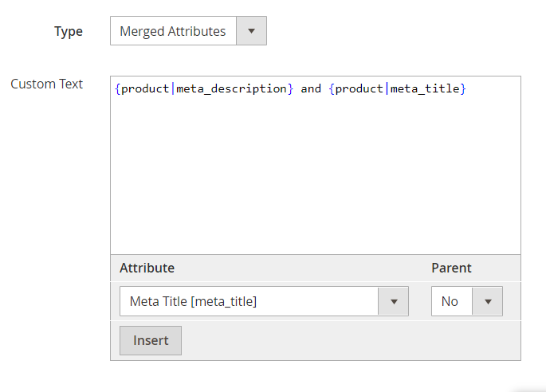Click the {product|meta_description} token text
Screen dimensions: 546x392
pos(204,88)
